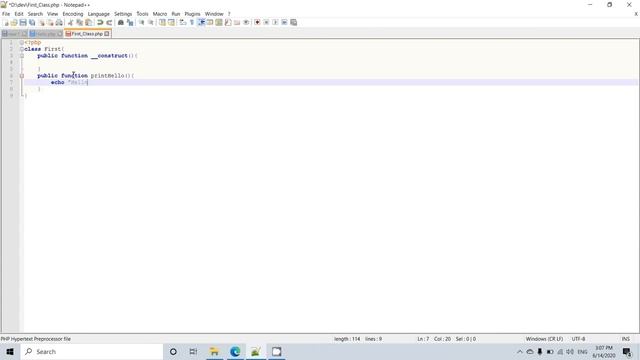Viewport: 640px width, 360px height.
Task: Click the Open file toolbar icon
Action: 14,22
